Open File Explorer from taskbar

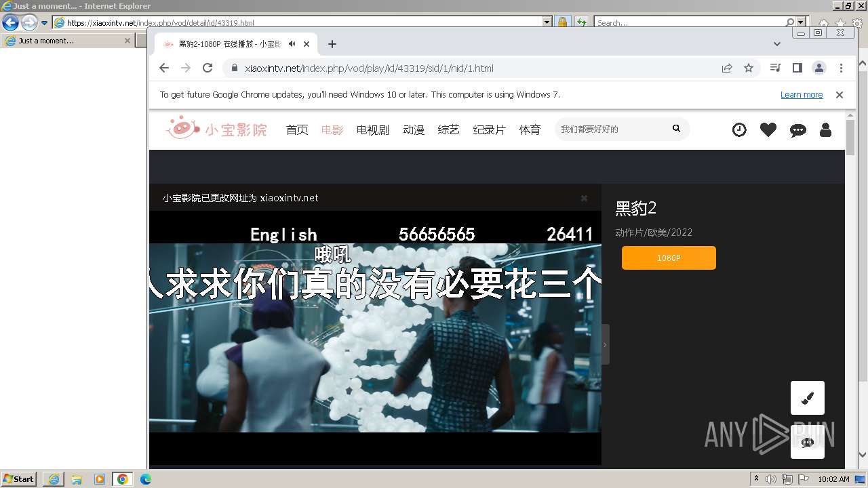[x=77, y=479]
